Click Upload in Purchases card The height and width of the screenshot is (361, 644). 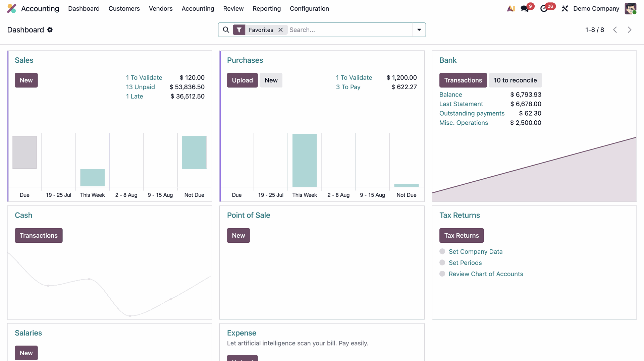(242, 80)
